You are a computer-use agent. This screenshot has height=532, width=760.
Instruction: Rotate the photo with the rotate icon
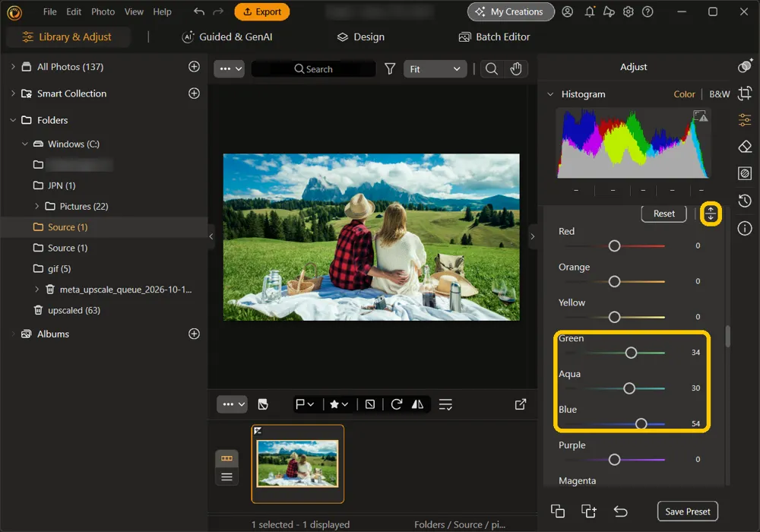coord(397,404)
